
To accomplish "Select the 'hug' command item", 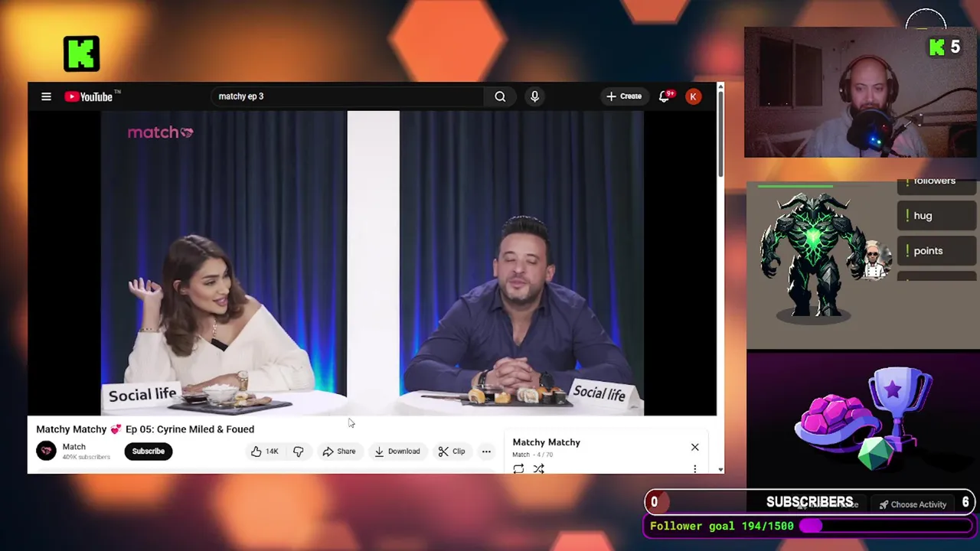I will (x=937, y=216).
